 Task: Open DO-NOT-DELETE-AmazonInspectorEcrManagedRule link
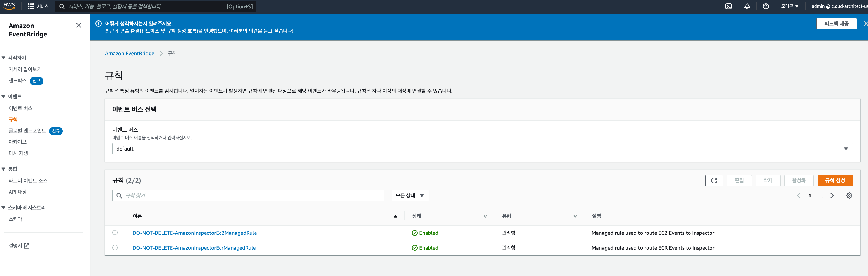[194, 248]
